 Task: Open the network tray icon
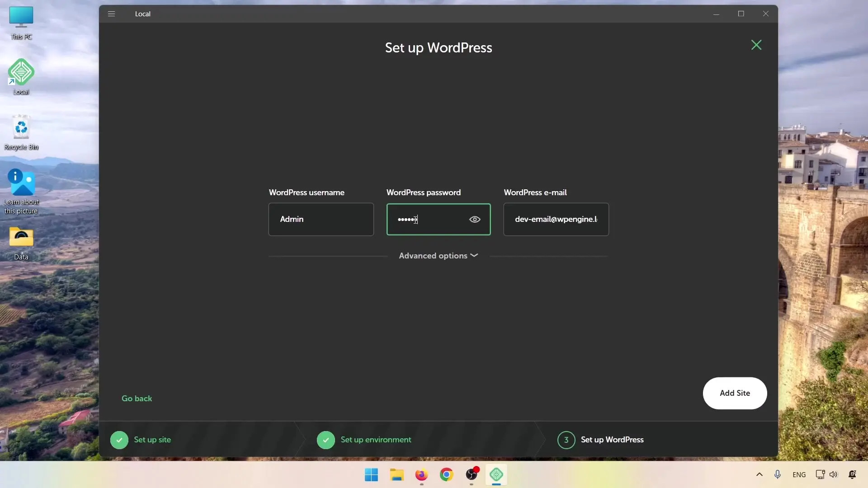click(x=820, y=474)
